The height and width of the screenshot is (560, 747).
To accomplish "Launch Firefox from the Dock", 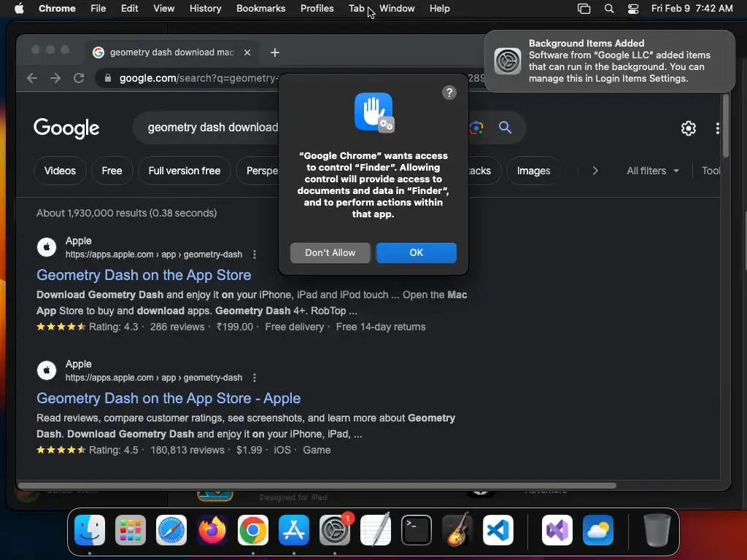I will [x=212, y=530].
